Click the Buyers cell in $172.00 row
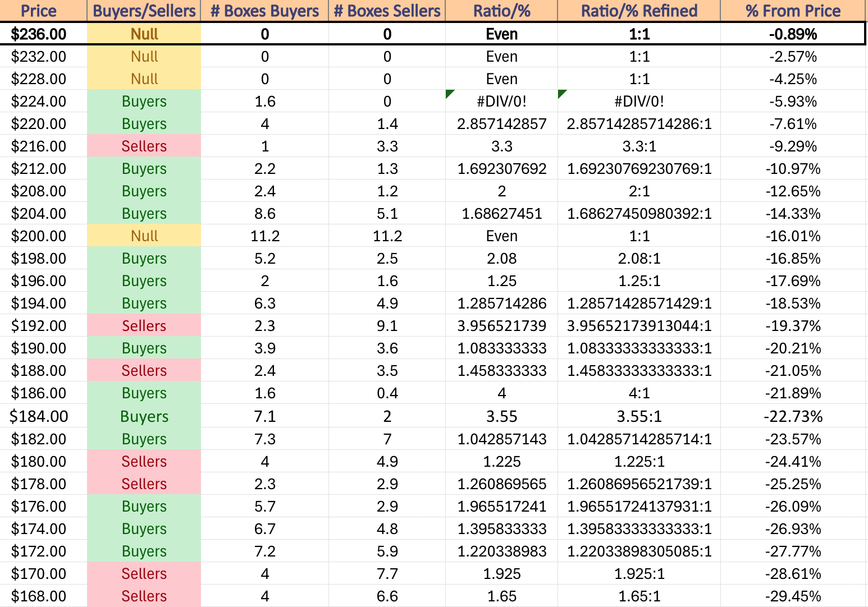 144,551
